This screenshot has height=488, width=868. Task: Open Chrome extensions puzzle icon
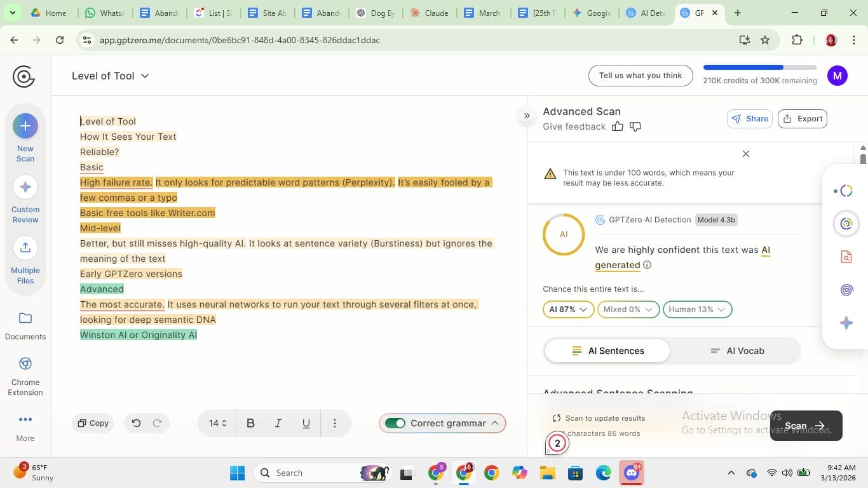[x=797, y=40]
